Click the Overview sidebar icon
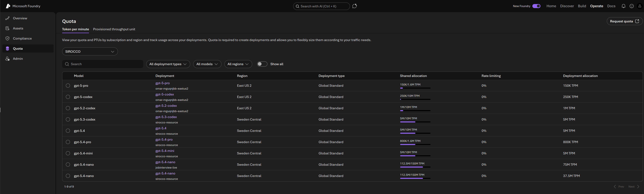 [7, 18]
